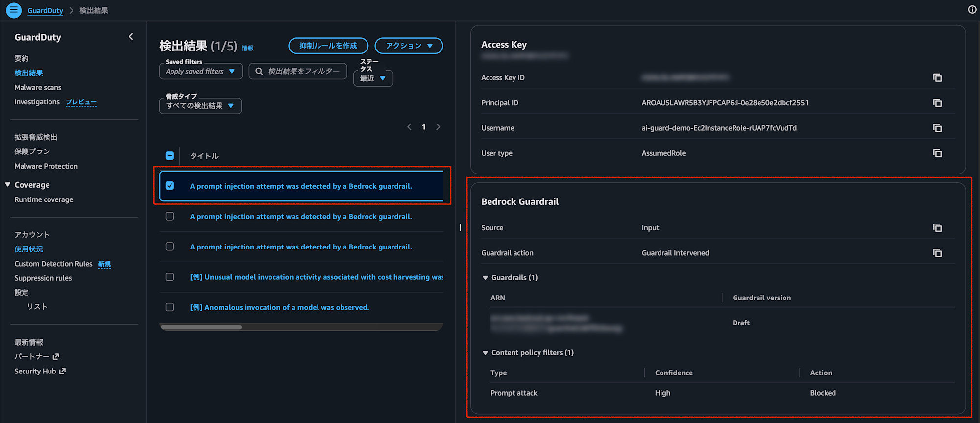
Task: Copy the Username value
Action: pos(937,128)
